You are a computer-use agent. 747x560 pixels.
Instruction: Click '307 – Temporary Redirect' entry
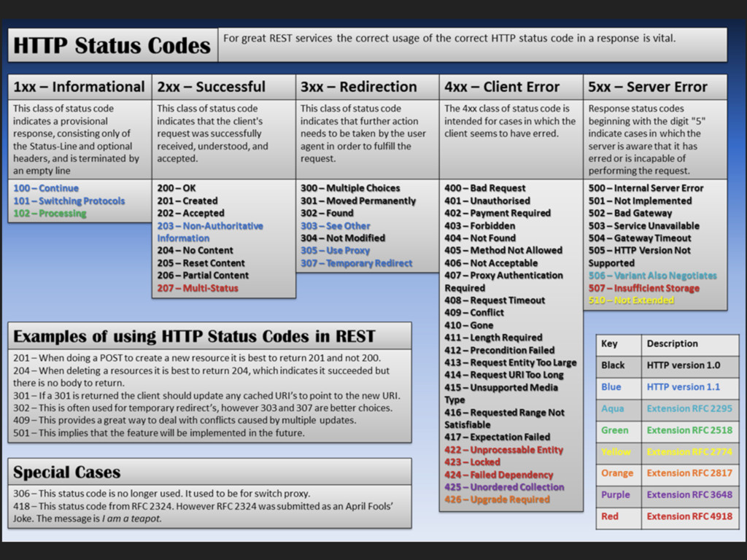point(356,263)
